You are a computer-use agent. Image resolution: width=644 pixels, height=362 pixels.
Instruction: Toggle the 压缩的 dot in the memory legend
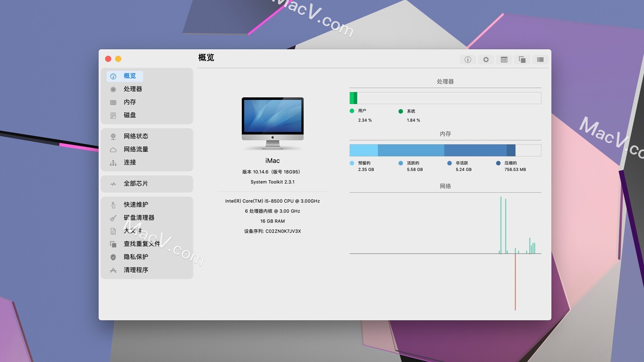click(498, 163)
